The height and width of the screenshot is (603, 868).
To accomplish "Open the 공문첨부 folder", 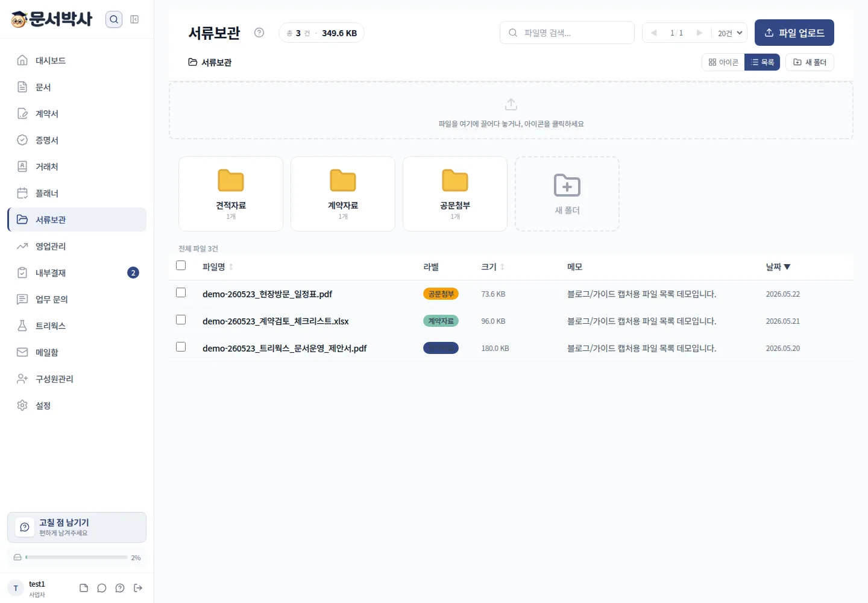I will (x=455, y=194).
